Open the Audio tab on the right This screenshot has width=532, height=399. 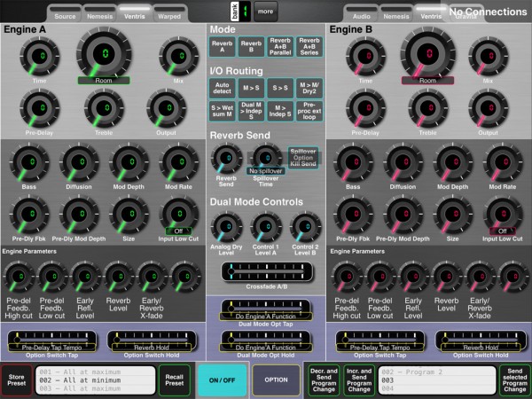tap(362, 14)
